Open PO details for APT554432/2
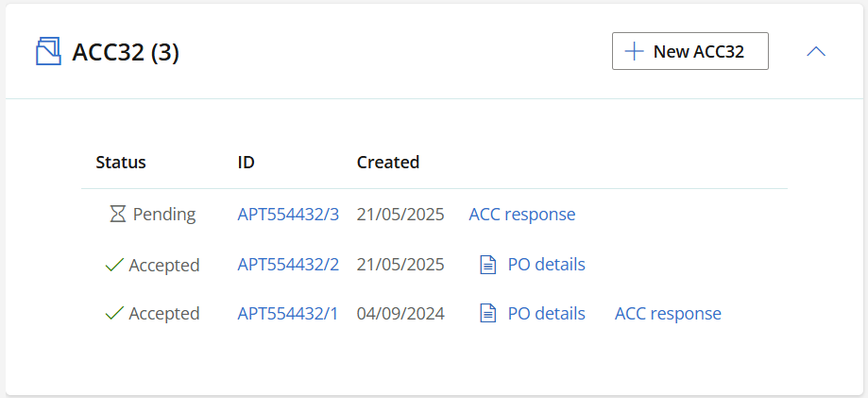Viewport: 868px width, 398px height. [x=546, y=265]
